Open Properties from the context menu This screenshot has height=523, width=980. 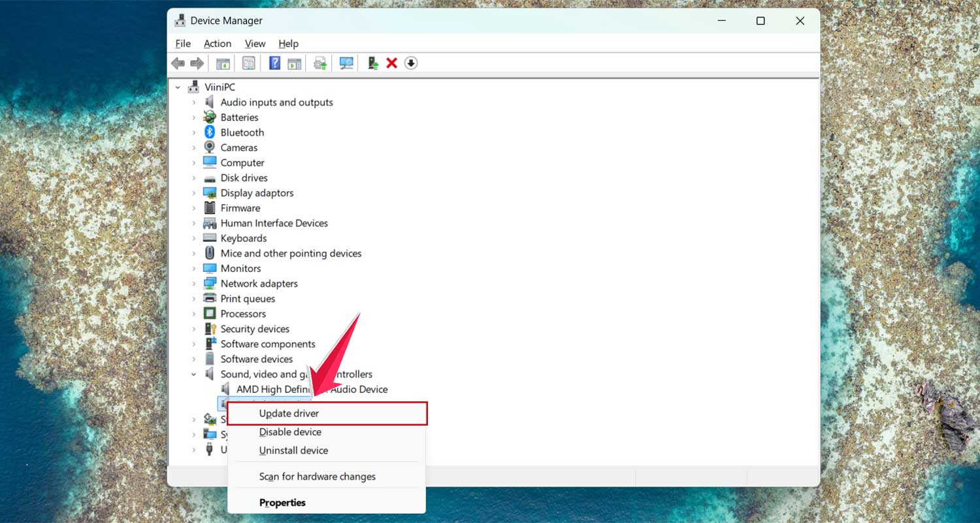[x=282, y=502]
